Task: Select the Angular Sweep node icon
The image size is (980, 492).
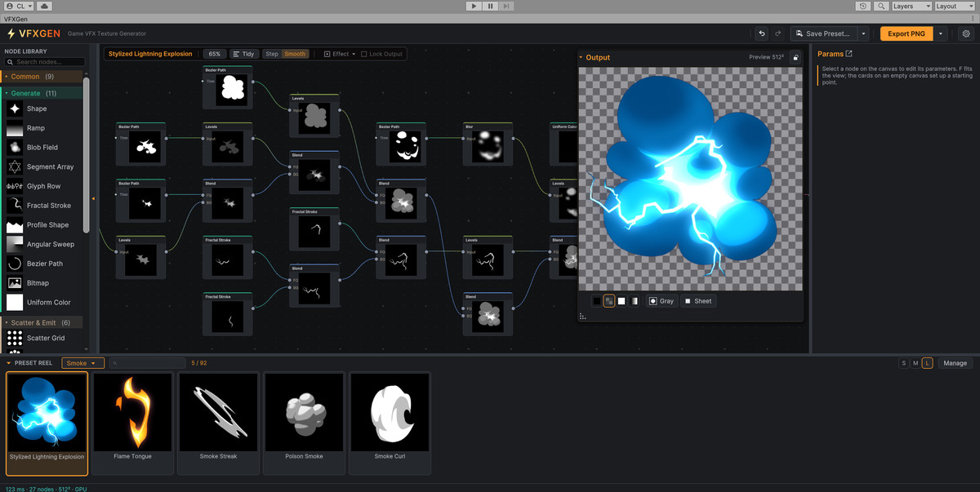Action: 15,244
